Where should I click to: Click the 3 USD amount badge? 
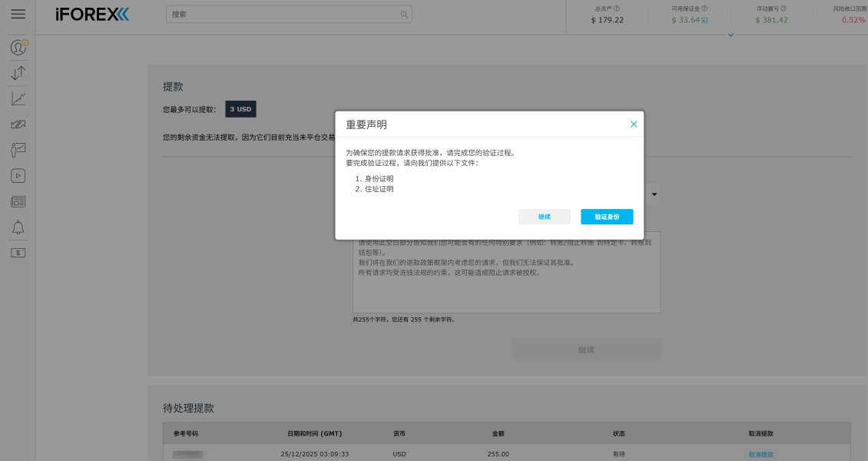pos(240,109)
